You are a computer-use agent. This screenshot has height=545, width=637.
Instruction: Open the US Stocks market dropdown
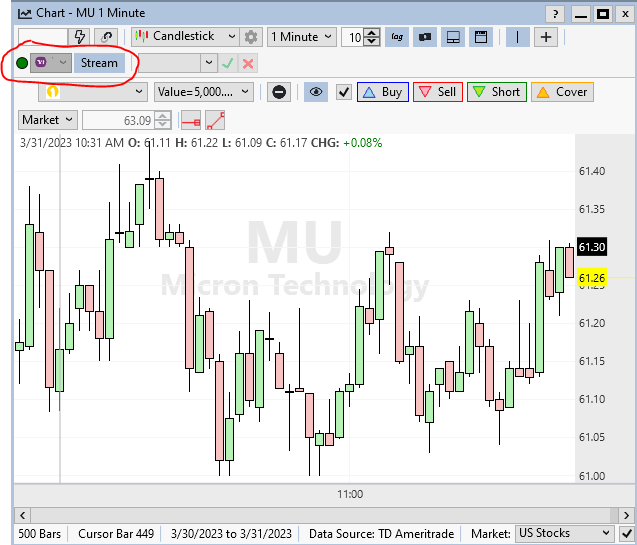(565, 533)
